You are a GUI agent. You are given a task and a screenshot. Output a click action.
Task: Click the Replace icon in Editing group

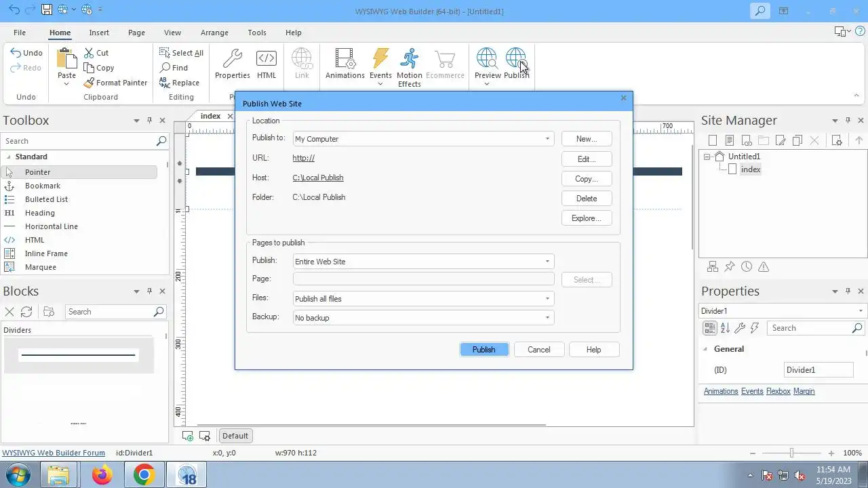(x=165, y=83)
